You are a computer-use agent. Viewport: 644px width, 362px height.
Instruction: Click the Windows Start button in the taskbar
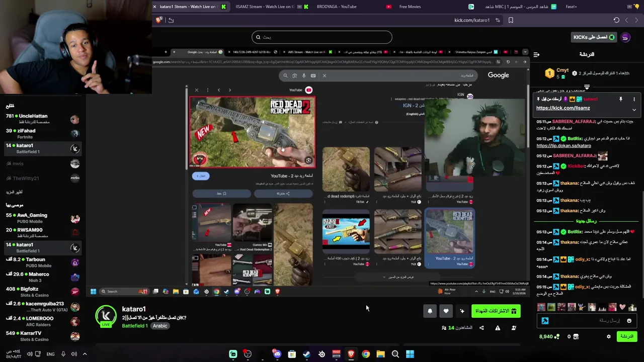pyautogui.click(x=410, y=354)
